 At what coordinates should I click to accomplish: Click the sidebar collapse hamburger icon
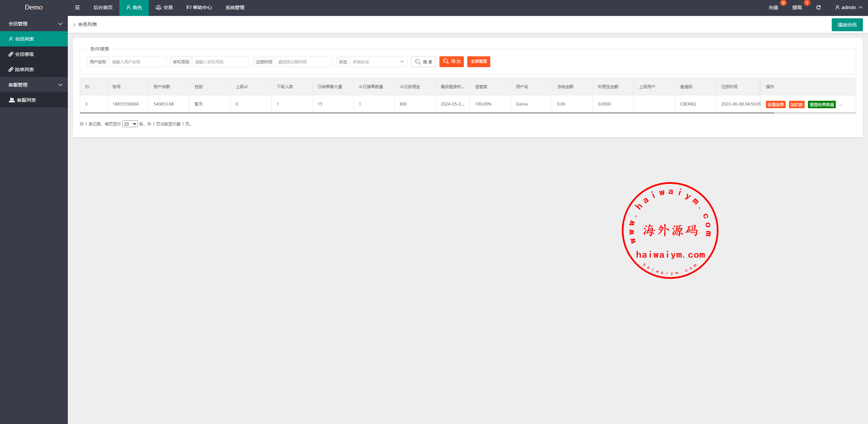[x=77, y=7]
